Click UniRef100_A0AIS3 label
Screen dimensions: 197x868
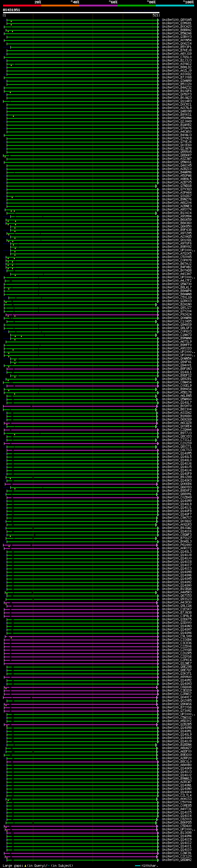tap(177, 799)
